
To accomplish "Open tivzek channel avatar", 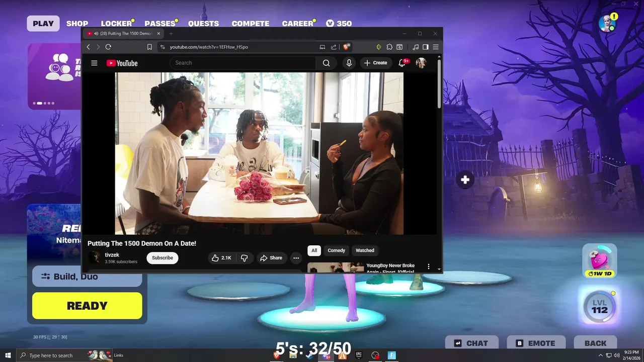I will pyautogui.click(x=95, y=258).
